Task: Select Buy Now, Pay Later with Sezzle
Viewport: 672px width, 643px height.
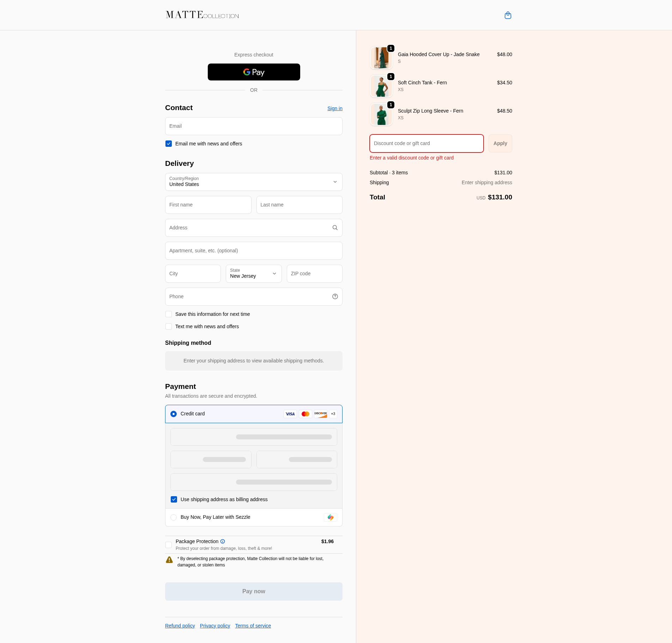Action: tap(174, 517)
